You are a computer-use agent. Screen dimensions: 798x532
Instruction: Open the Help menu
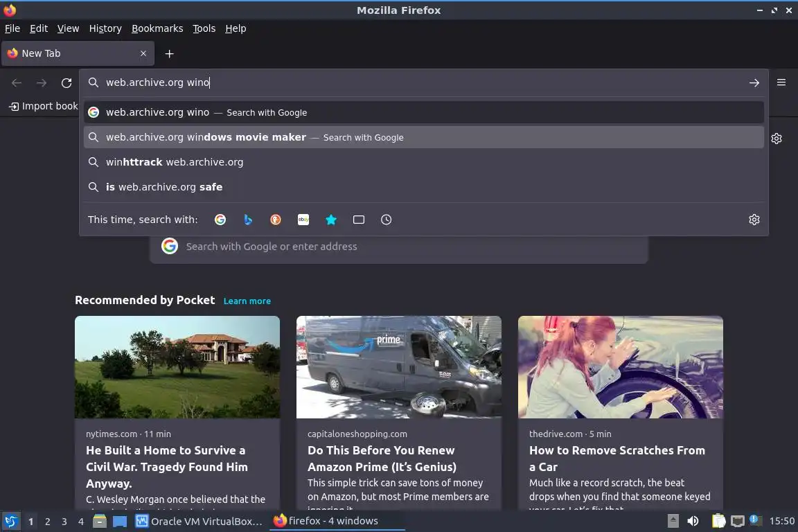point(236,28)
